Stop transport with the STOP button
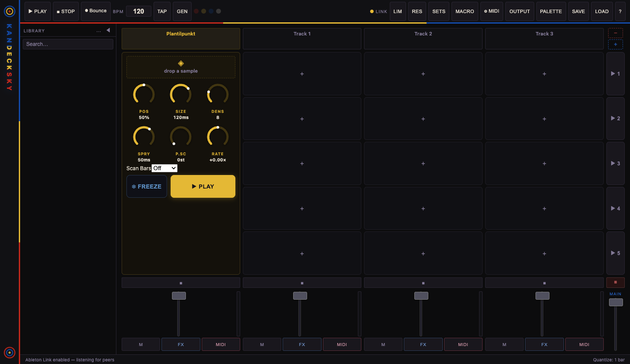 click(66, 11)
